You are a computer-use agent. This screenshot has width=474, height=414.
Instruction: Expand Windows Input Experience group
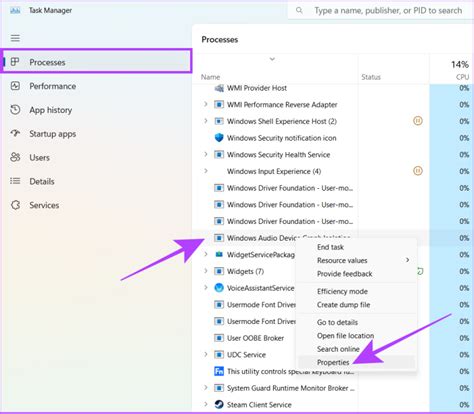click(x=206, y=171)
